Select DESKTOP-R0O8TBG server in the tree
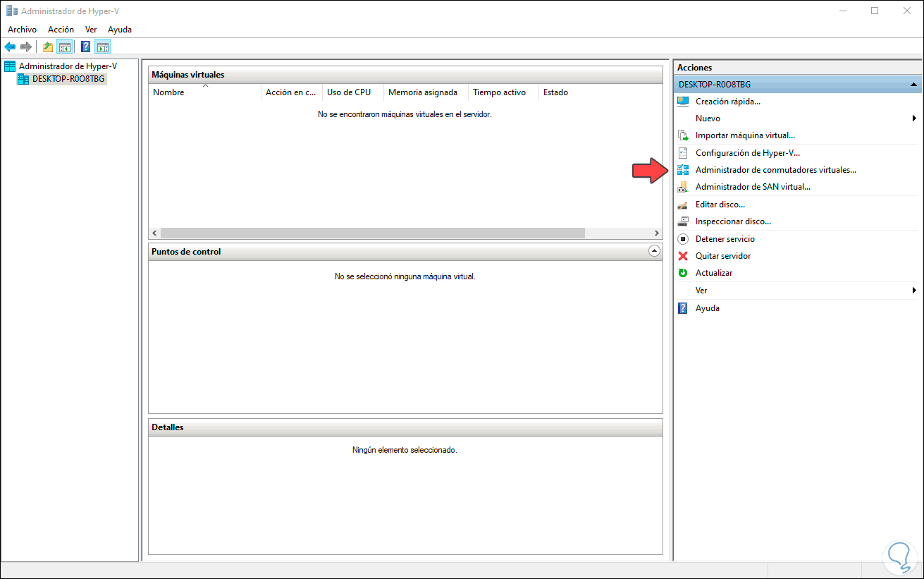 [68, 79]
